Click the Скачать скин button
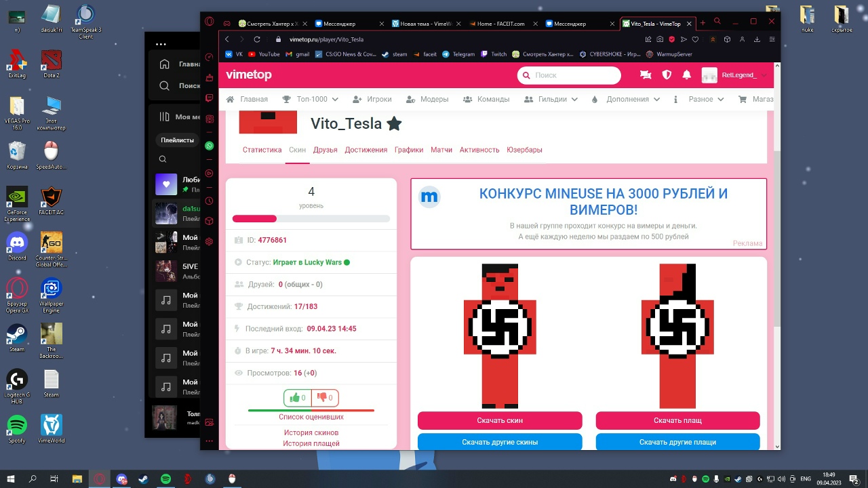The width and height of the screenshot is (868, 488). point(500,420)
